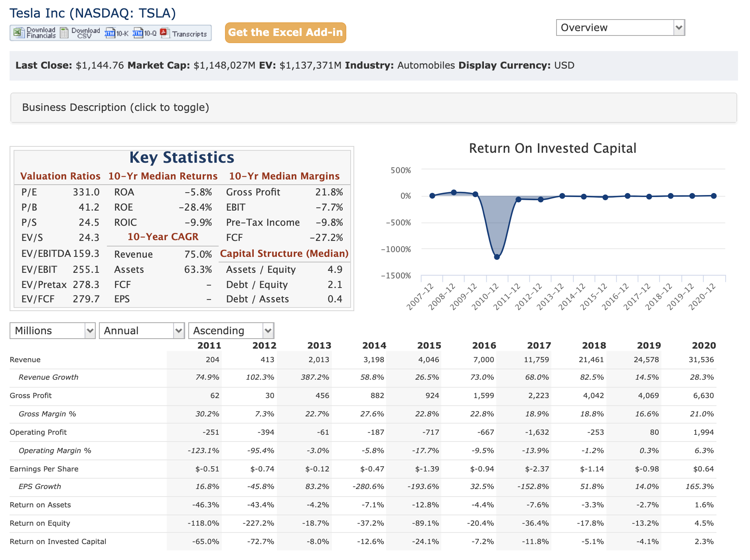This screenshot has width=750, height=560.
Task: Click the Return on Invested Capital row label
Action: point(58,542)
